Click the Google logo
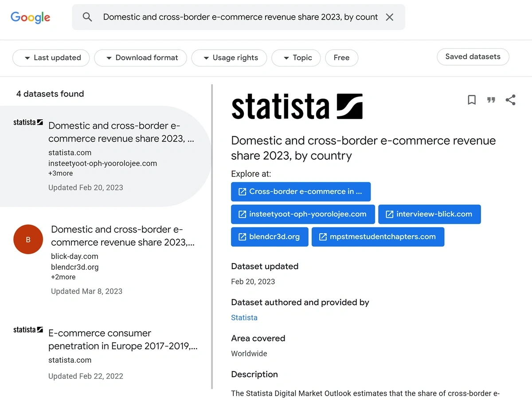This screenshot has height=400, width=532. [30, 17]
